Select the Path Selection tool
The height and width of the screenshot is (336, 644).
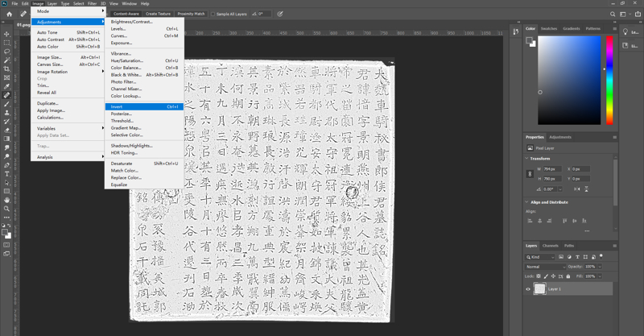coord(6,182)
